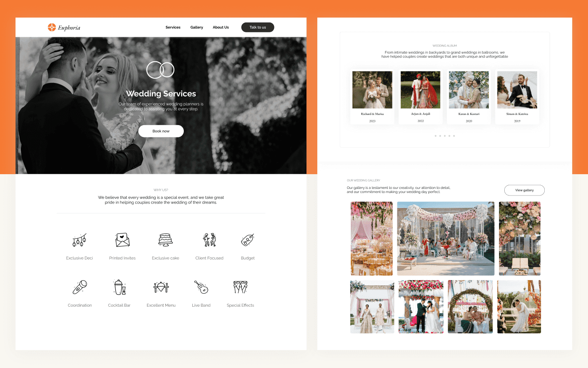Select the Live Band guitar icon
Screen dimensions: 588x368
201,287
